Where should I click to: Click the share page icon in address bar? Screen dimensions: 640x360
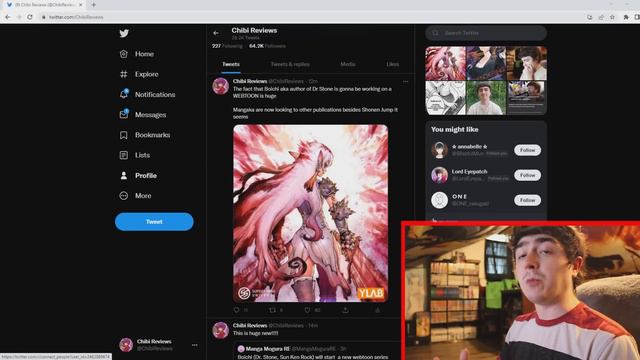click(x=601, y=17)
